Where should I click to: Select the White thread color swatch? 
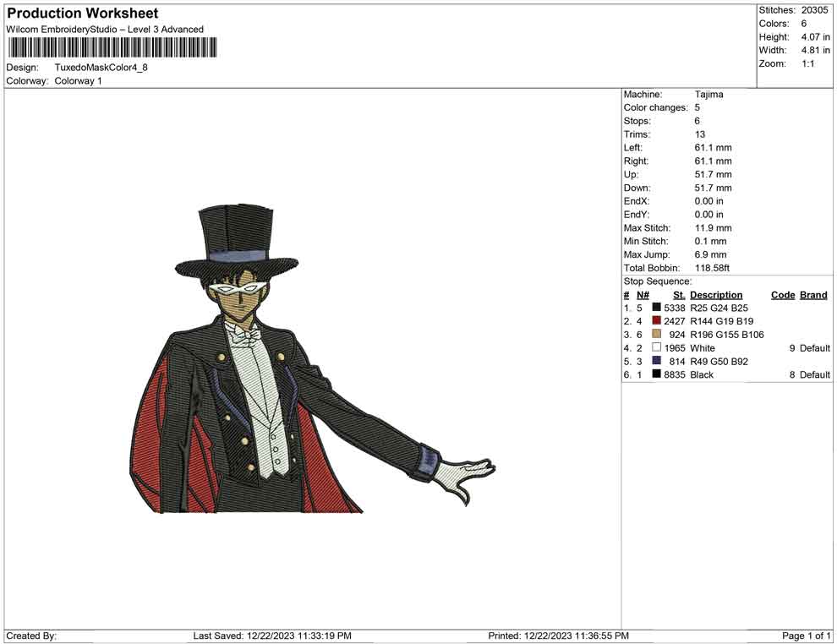click(657, 347)
